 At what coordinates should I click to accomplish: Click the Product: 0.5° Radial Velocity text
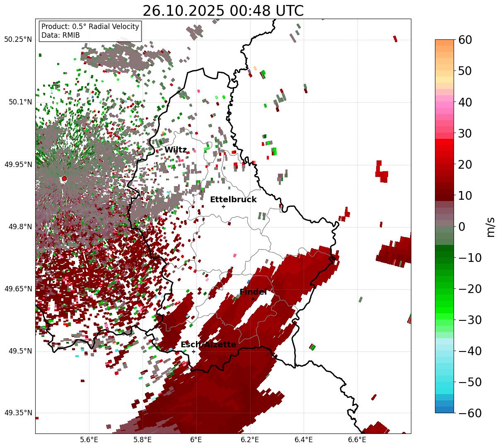pyautogui.click(x=90, y=27)
